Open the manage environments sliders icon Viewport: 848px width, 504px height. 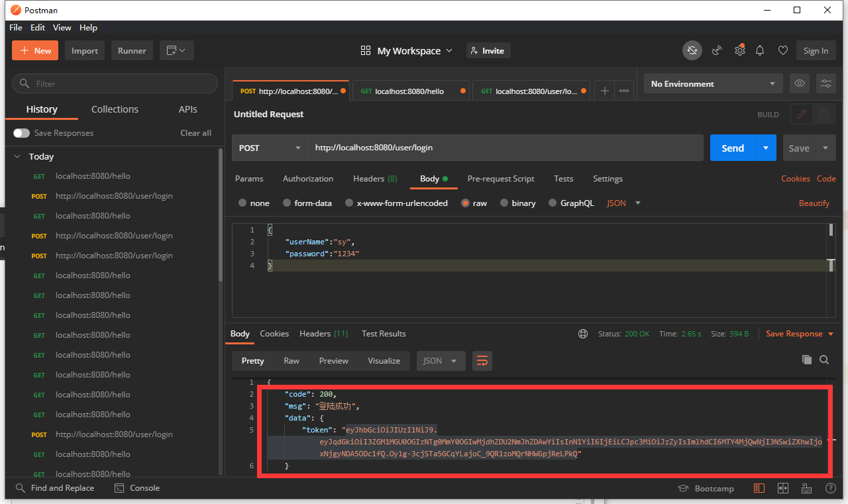[x=826, y=83]
